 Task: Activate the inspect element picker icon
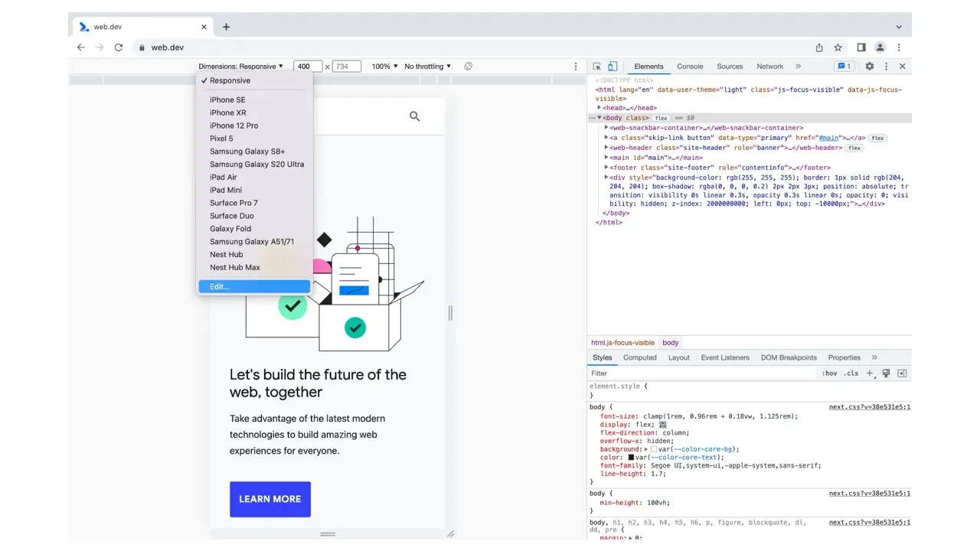point(597,67)
